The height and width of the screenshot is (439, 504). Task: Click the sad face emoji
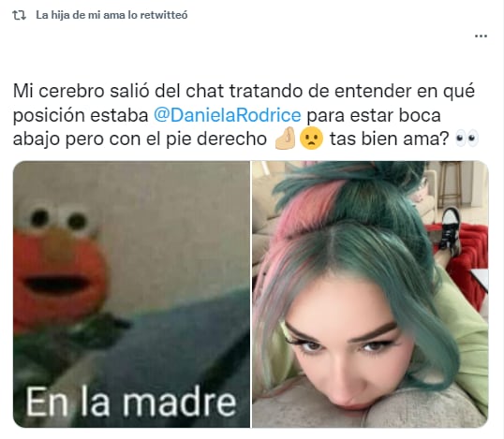coord(311,139)
